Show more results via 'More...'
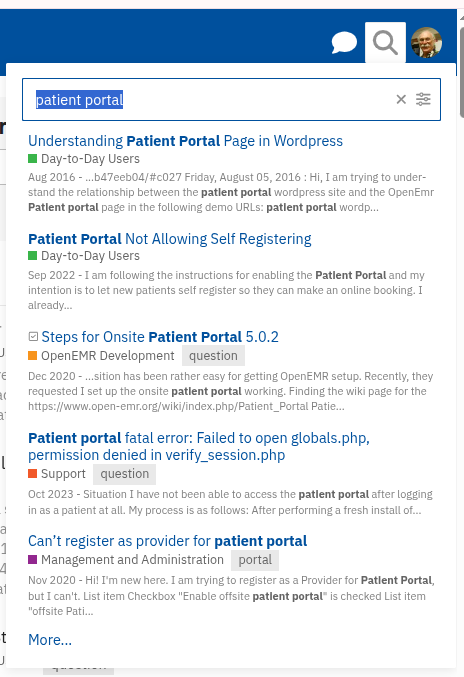The width and height of the screenshot is (464, 677). pyautogui.click(x=50, y=640)
